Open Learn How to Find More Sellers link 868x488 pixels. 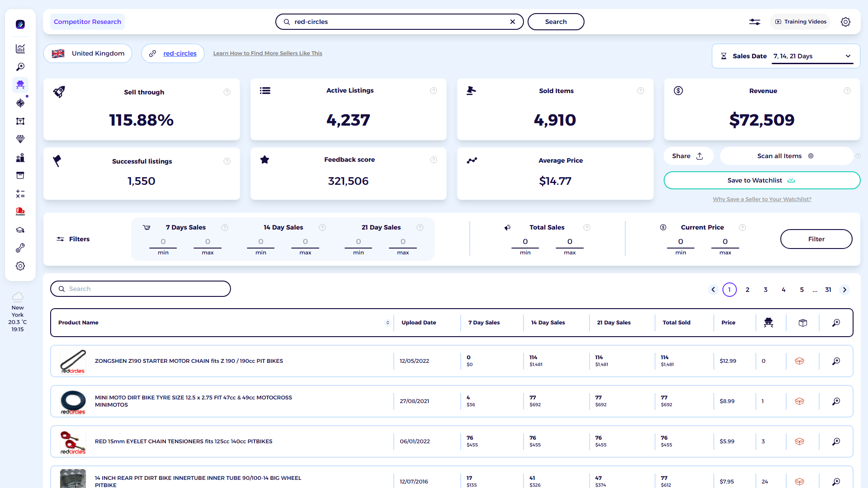(x=268, y=53)
